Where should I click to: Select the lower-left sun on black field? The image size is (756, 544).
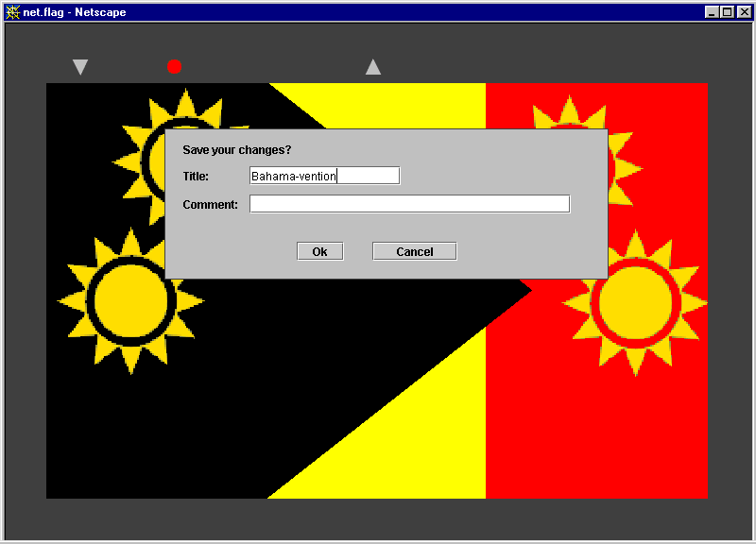(x=130, y=301)
